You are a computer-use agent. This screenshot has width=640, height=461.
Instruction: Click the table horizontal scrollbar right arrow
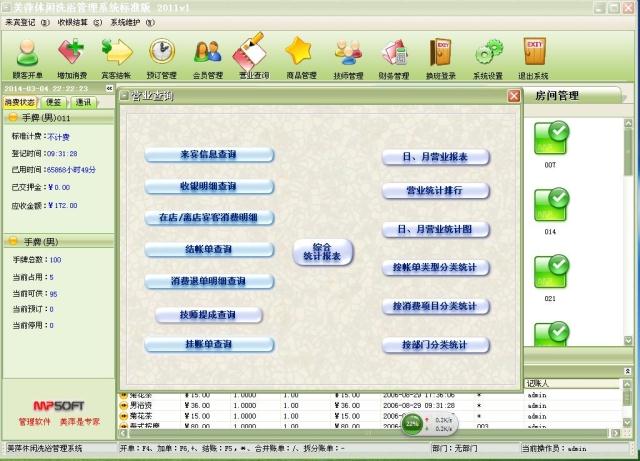616,433
